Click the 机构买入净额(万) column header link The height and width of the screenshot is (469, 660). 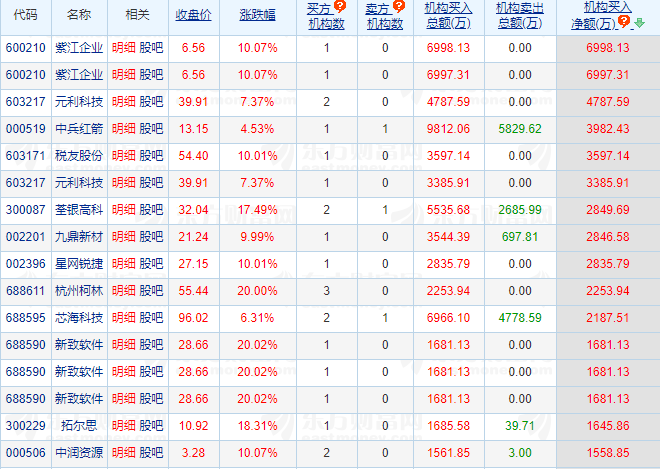tap(600, 16)
